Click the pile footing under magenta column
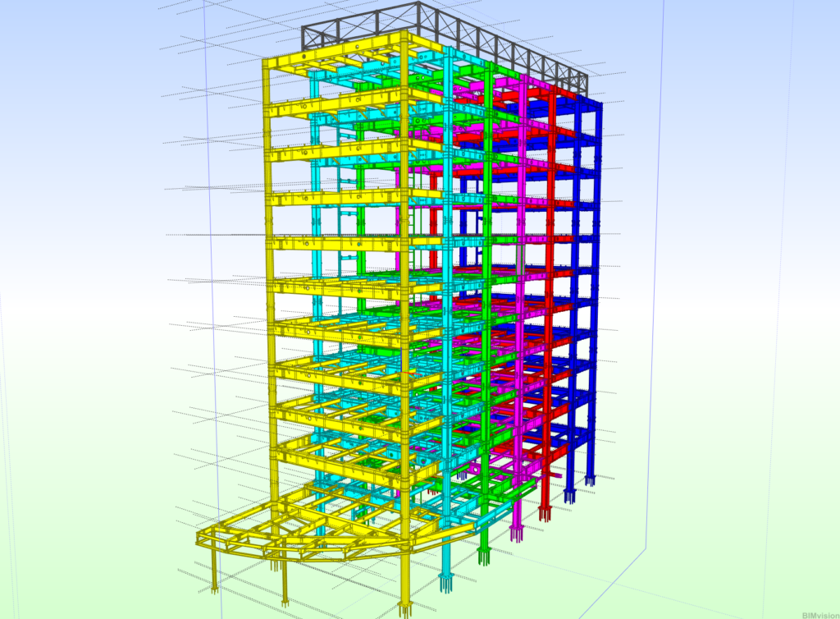 coord(518,534)
